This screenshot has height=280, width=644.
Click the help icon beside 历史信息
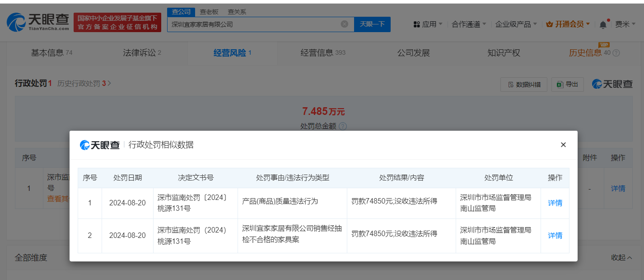pos(616,53)
